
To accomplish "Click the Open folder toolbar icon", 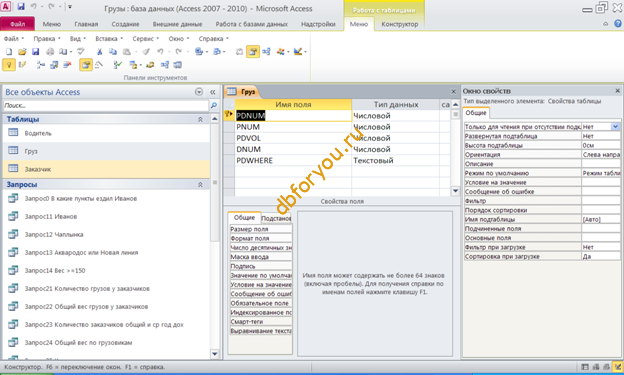I will click(22, 52).
